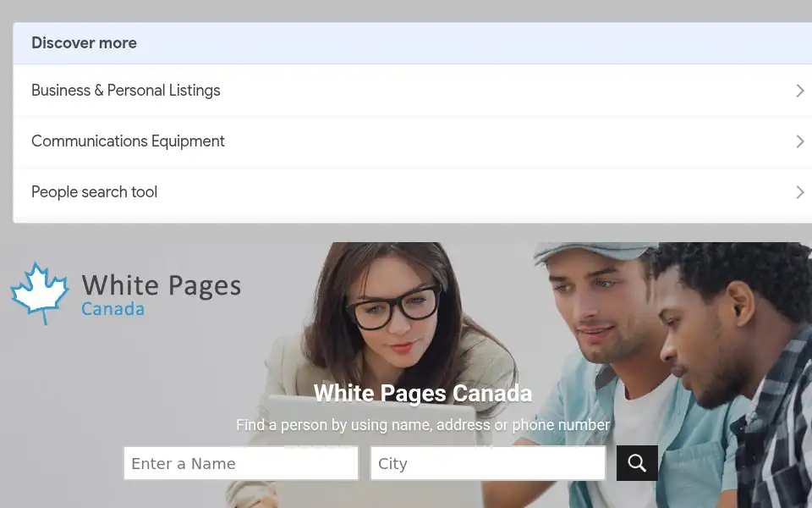812x508 pixels.
Task: Click the White Pages Canada logo text
Action: 161,295
